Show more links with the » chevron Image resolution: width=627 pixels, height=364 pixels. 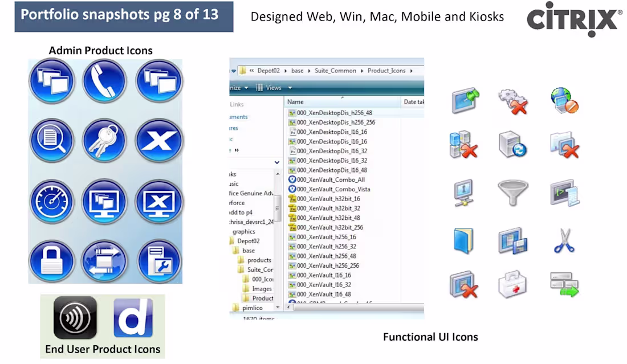[237, 150]
